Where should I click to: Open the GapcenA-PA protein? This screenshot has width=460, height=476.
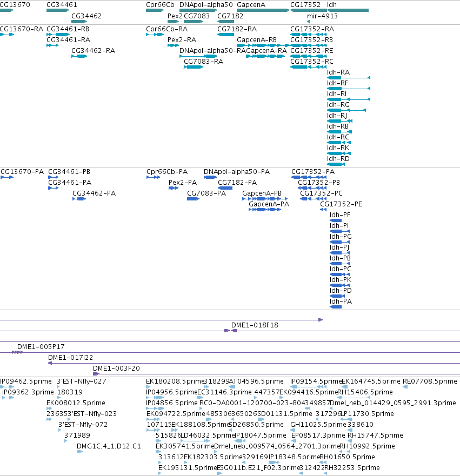point(269,204)
